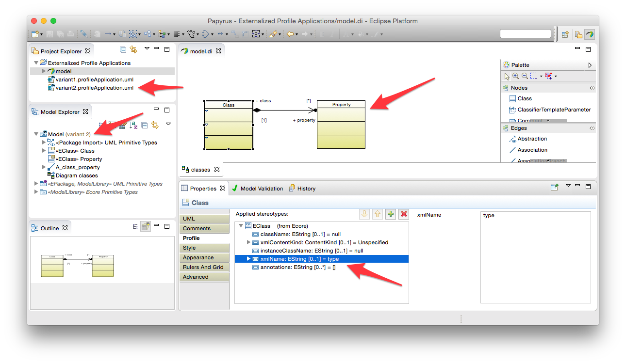Select the Marquee selection tool in Palette
The height and width of the screenshot is (364, 626).
533,76
